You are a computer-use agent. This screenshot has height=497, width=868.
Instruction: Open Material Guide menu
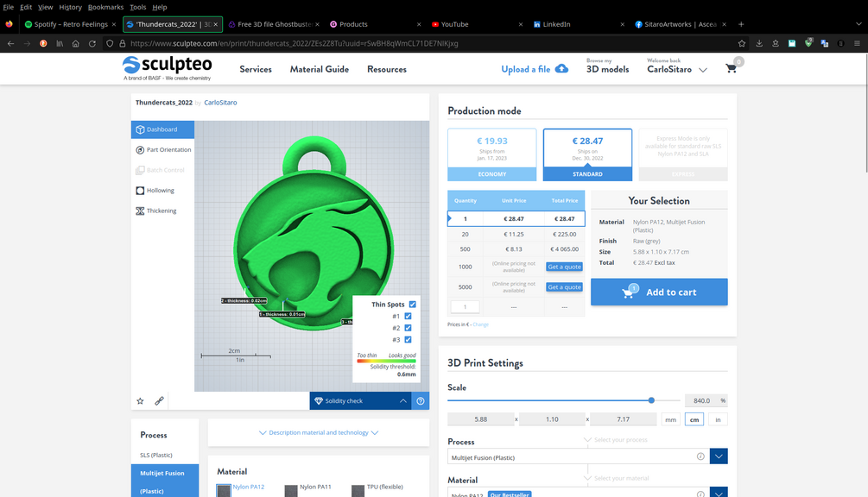pyautogui.click(x=320, y=69)
